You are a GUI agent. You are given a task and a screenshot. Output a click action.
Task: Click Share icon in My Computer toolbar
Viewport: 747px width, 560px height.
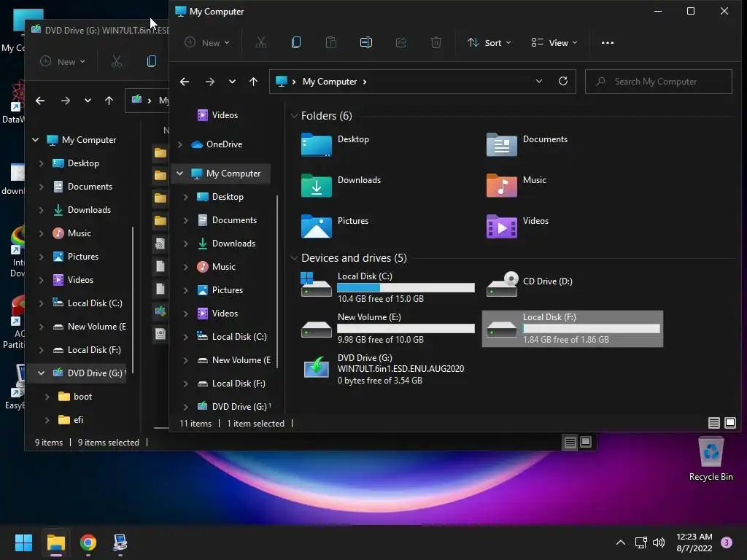tap(401, 42)
